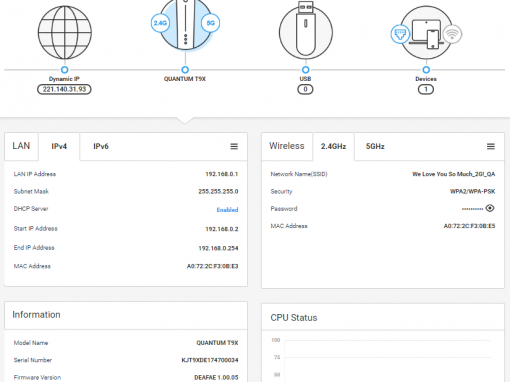The width and height of the screenshot is (510, 382).
Task: Switch to the 2.4GHz wireless tab
Action: (333, 146)
